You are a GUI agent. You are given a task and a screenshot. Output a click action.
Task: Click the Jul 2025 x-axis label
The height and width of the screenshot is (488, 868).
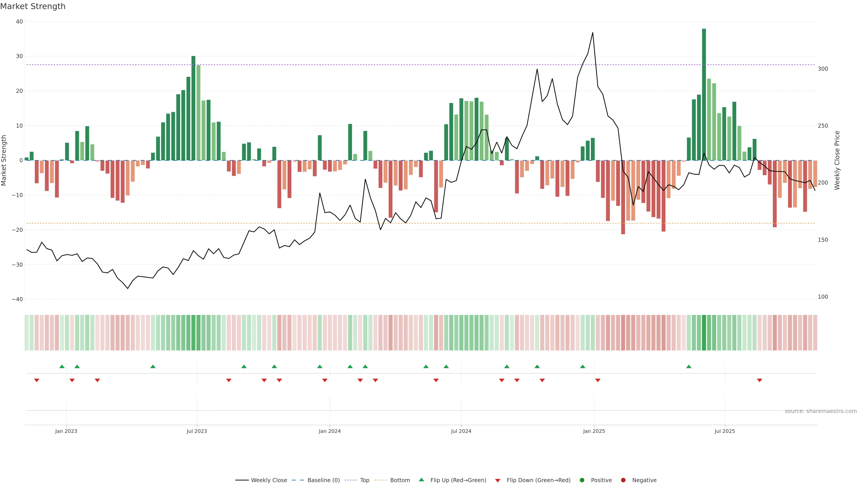tap(724, 431)
